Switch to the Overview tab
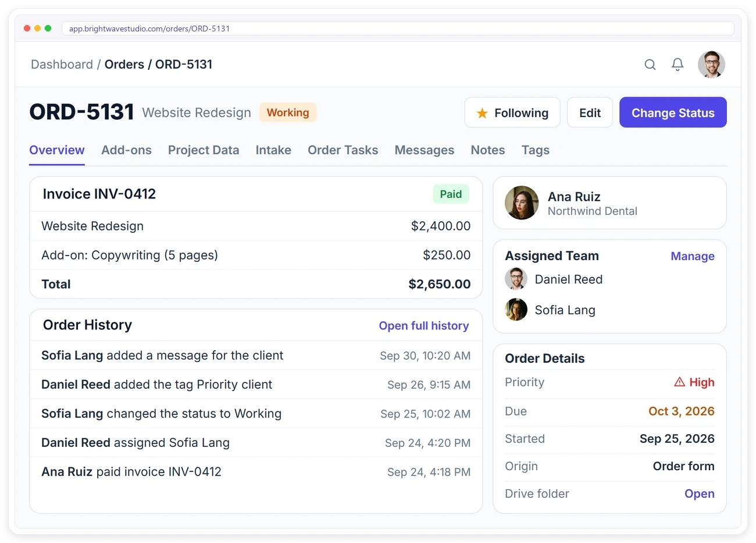The image size is (756, 543). [57, 150]
